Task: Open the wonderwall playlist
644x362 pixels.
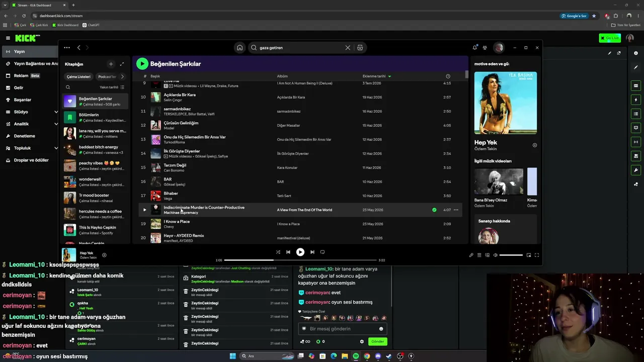Action: 96,182
